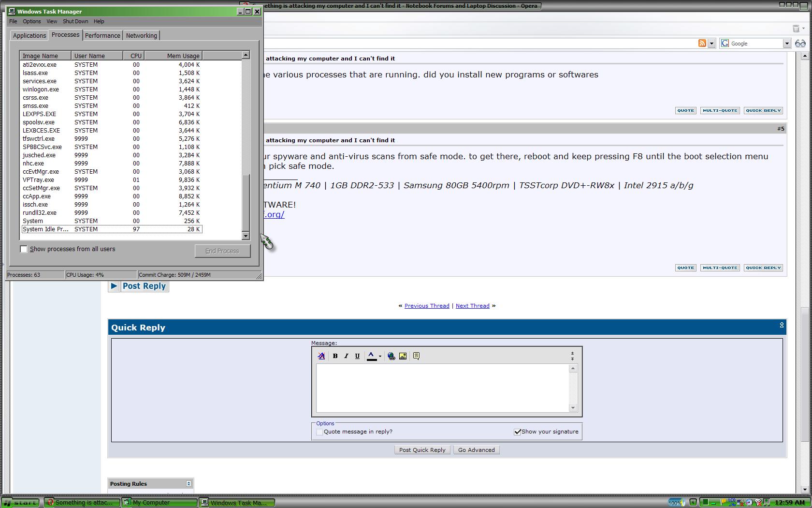Viewport: 812px width, 508px height.
Task: Click the Google logo in search field
Action: coord(725,43)
